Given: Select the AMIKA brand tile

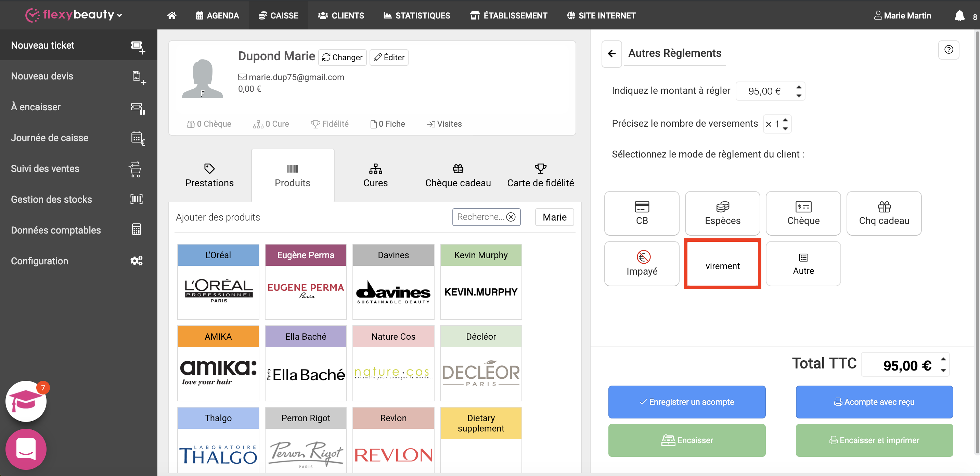Looking at the screenshot, I should coord(218,363).
